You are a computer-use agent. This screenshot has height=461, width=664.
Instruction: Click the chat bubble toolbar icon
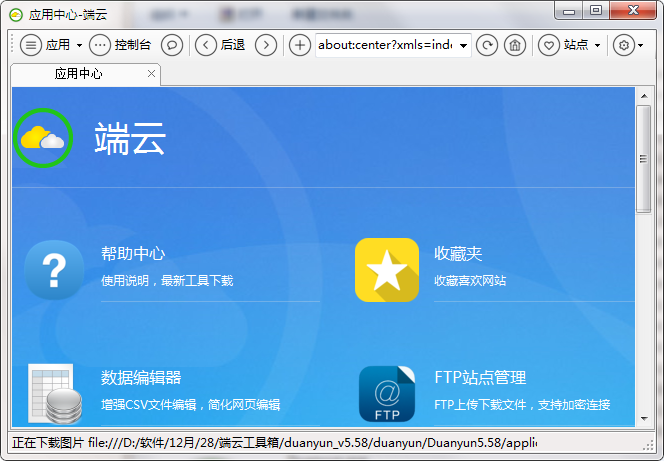coord(172,45)
